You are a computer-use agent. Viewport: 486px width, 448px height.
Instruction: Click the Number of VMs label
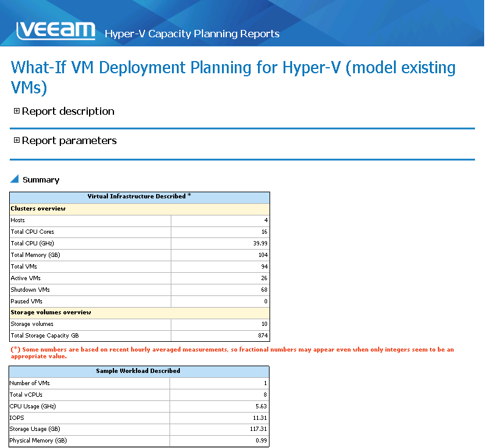29,383
